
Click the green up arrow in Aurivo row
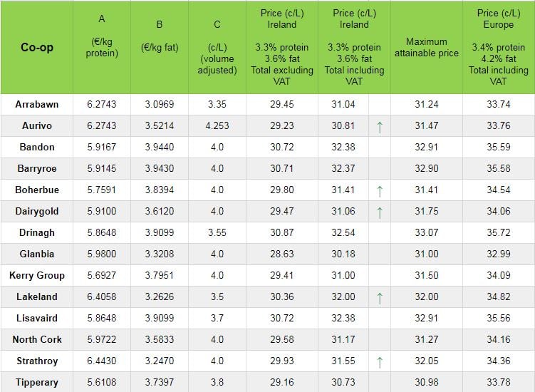pos(380,126)
